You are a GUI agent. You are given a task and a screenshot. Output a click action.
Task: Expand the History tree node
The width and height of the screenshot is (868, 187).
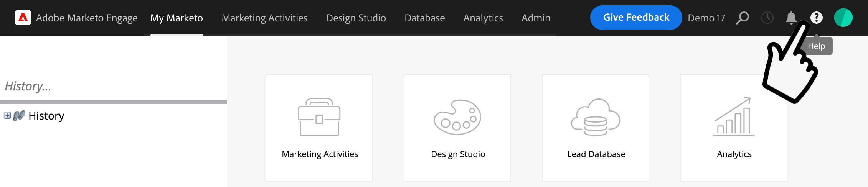(x=7, y=115)
